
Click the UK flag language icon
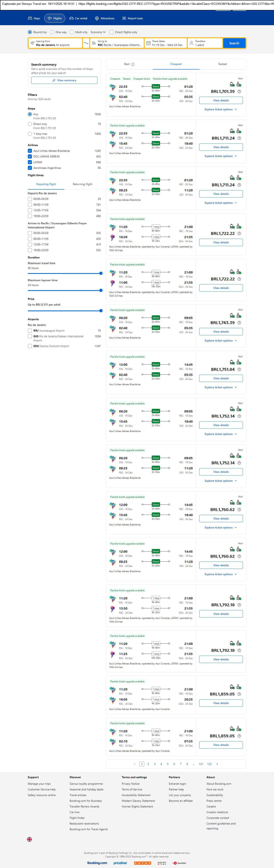[x=30, y=839]
